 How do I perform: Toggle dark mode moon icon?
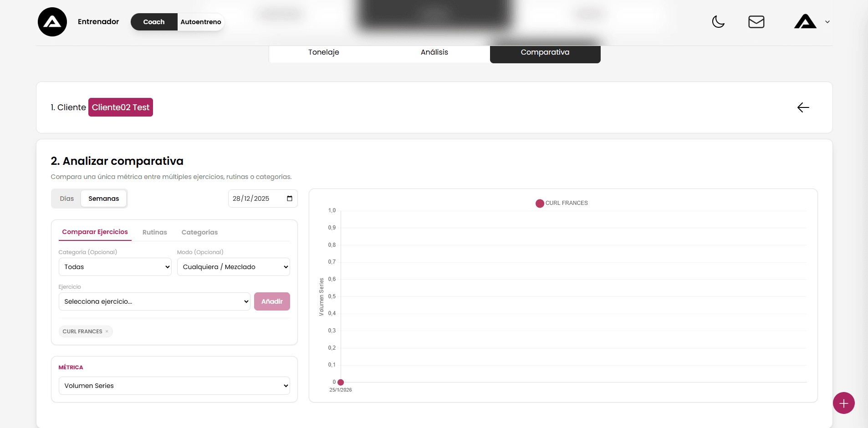pos(718,22)
